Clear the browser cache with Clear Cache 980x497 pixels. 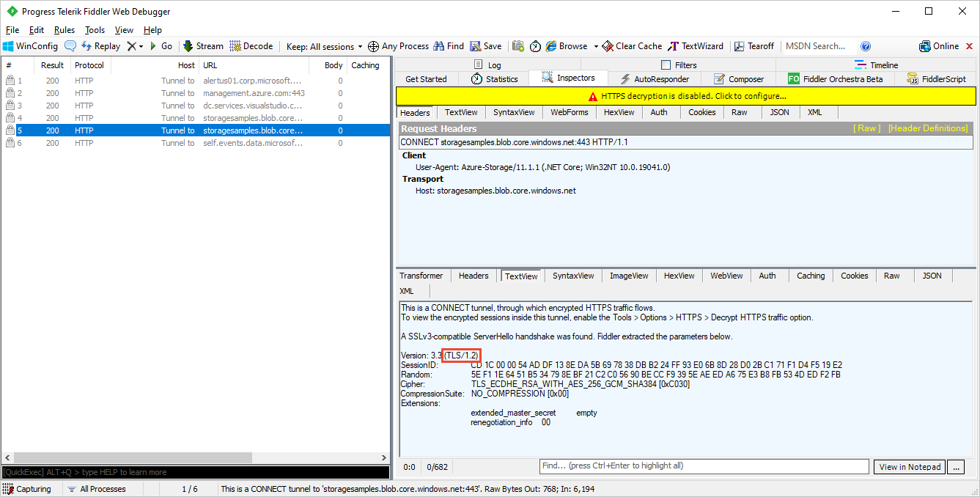click(x=631, y=45)
